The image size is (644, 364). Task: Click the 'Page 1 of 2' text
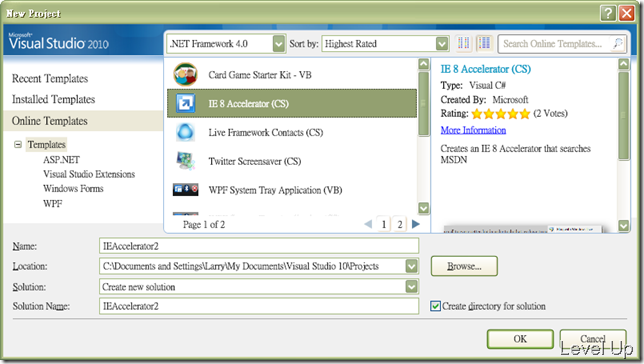204,224
